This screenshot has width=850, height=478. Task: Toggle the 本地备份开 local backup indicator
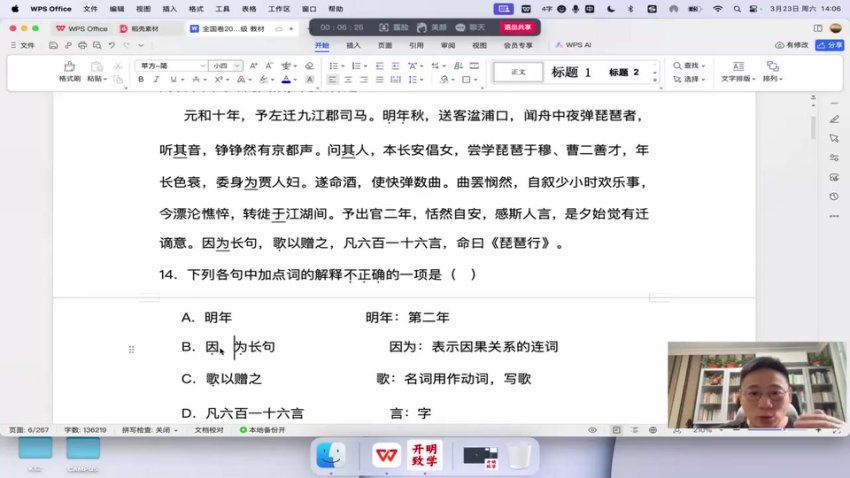click(x=262, y=429)
